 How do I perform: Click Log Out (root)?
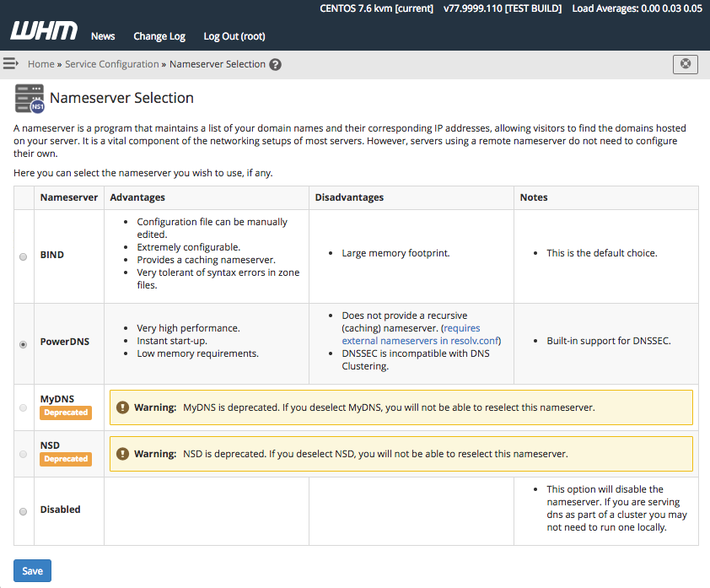234,36
